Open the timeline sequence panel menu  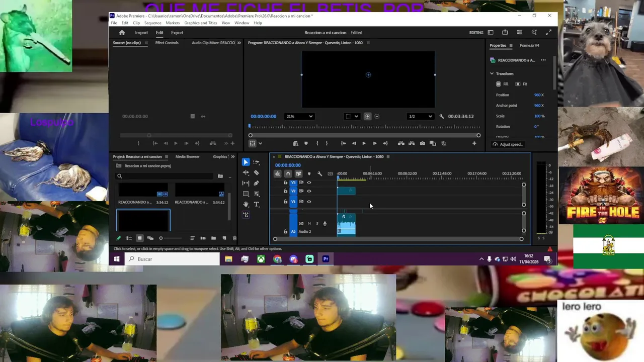pos(388,156)
